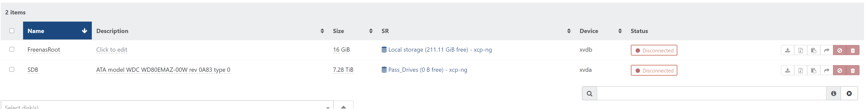Open the Select disk(s) dropdown
Viewport: 868px width, 109px height.
167,105
